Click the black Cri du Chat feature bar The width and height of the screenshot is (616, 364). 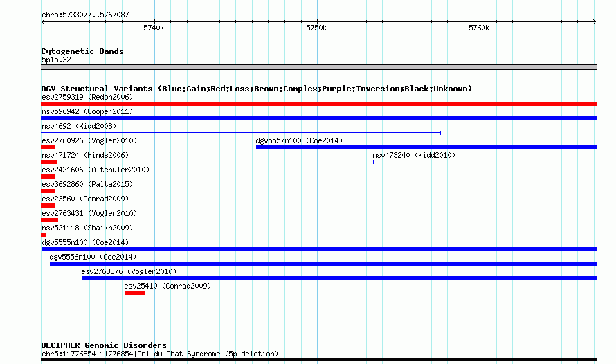tap(318, 359)
